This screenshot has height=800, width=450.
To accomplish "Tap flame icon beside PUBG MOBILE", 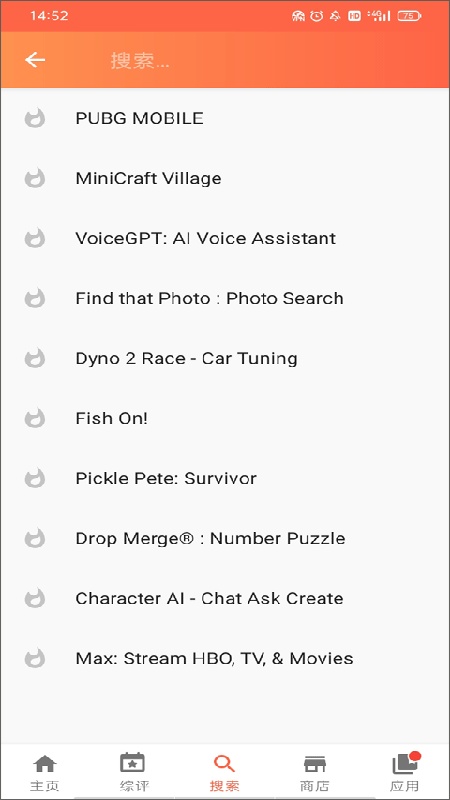I will point(35,118).
